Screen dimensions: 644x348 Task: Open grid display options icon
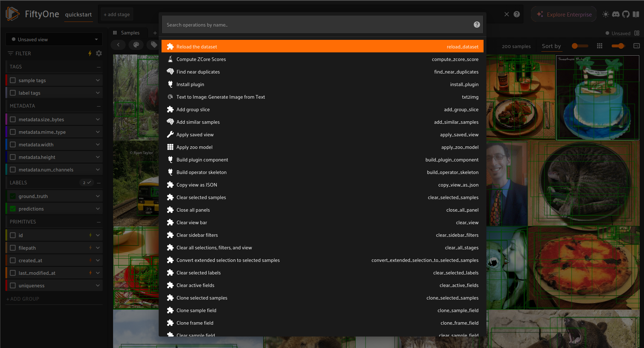click(599, 46)
